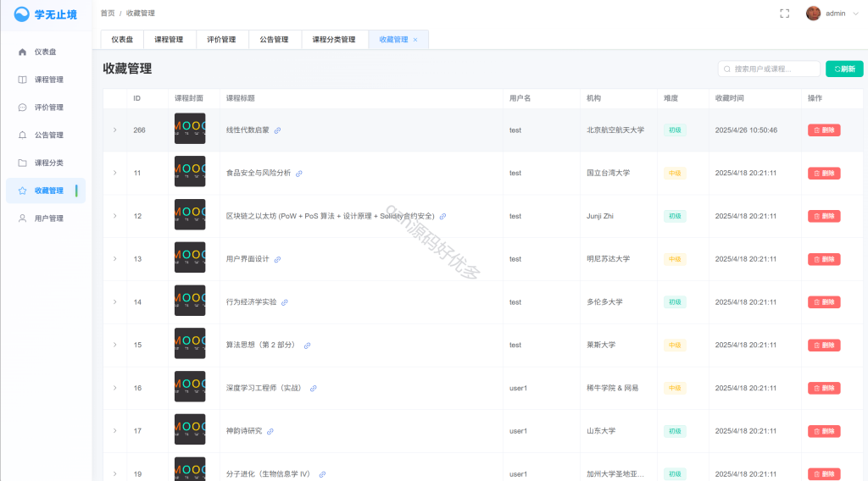
Task: Delete the 深度学习工程师 favorite
Action: [824, 388]
